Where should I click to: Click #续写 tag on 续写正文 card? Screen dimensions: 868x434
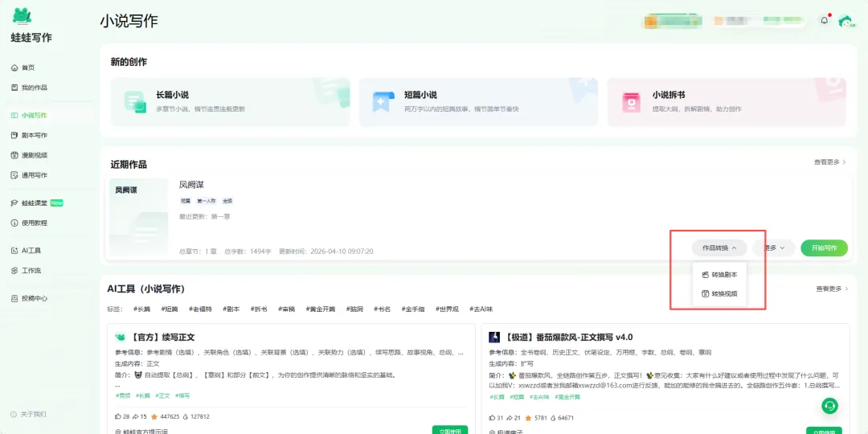point(182,395)
